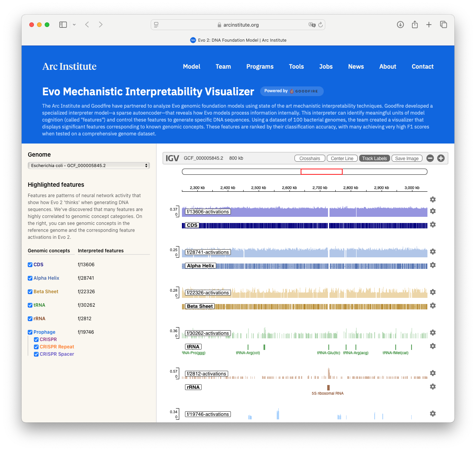This screenshot has width=476, height=451.
Task: Toggle the Center Line button
Action: 342,159
